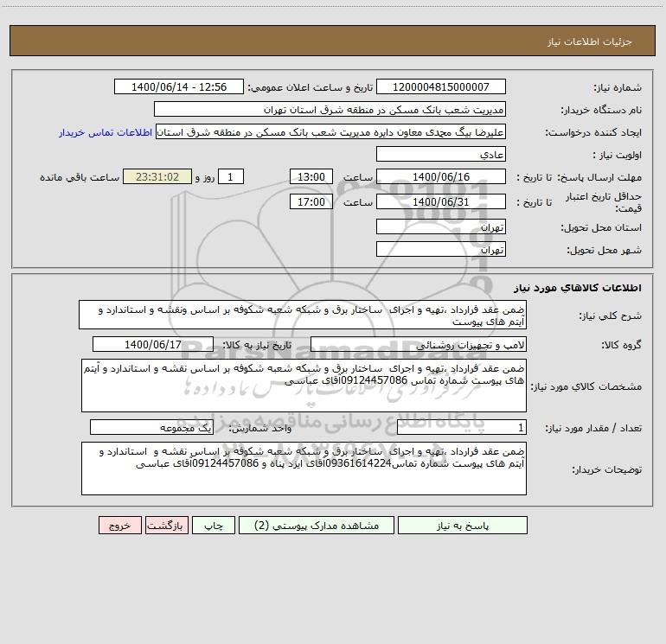This screenshot has width=666, height=644.
Task: Click the واحد شمارش label
Action: point(260,429)
